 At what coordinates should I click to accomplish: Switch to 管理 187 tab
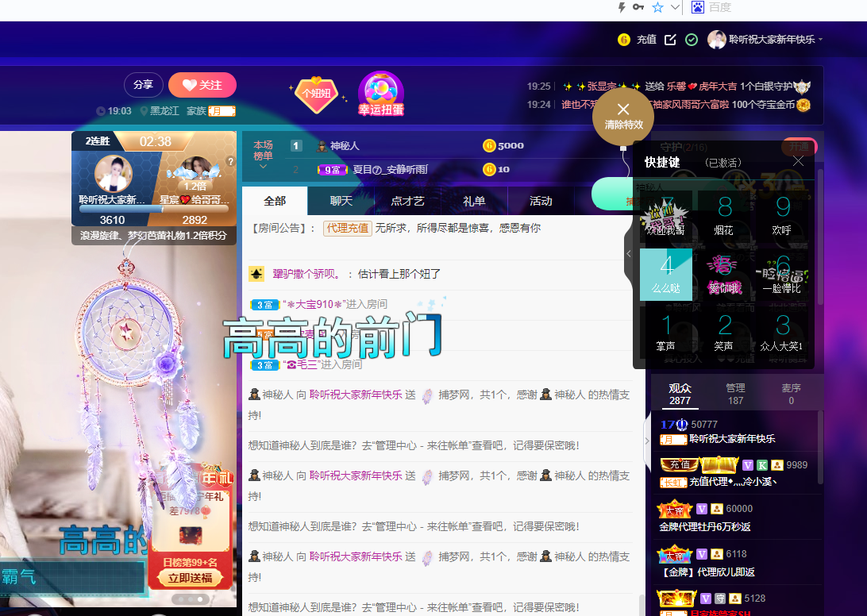coord(735,394)
